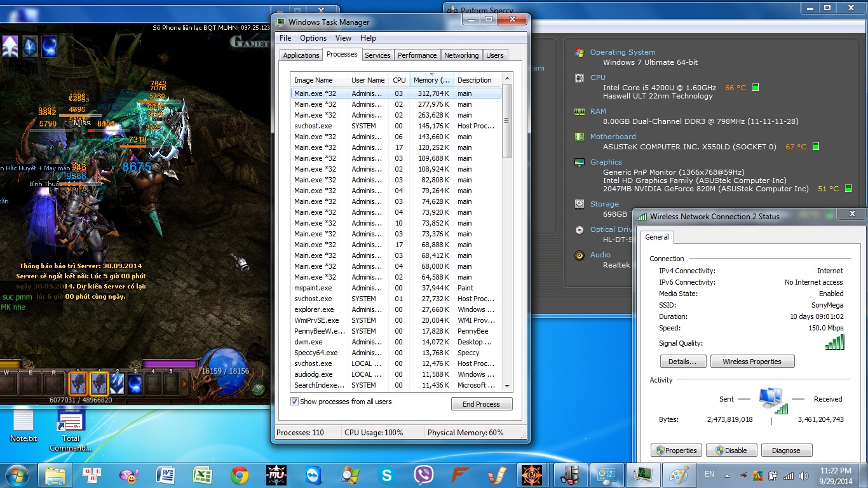
Task: Select the dwm.exe process row
Action: [x=396, y=342]
